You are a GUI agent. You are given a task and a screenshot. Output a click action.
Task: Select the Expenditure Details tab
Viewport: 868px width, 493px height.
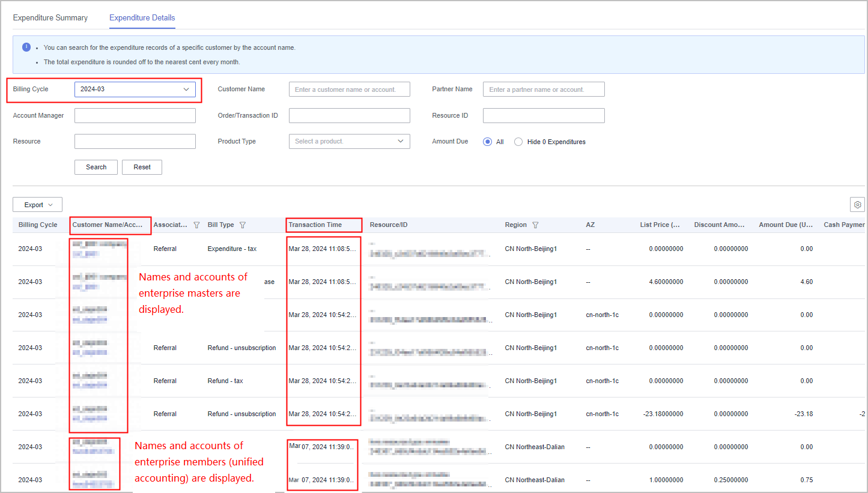click(142, 18)
